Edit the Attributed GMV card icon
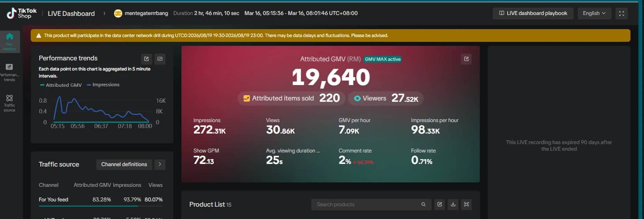Screen dimensions: 644x219 coord(466,59)
